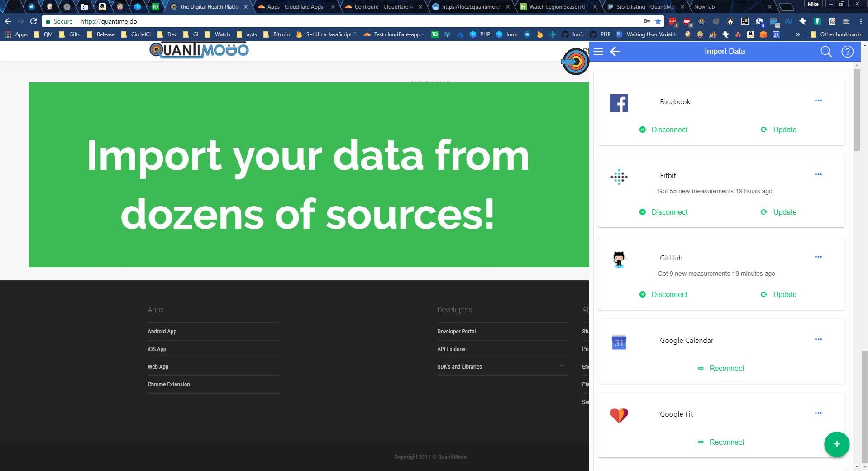Open the CircleCI bookmark
868x471 pixels.
136,34
